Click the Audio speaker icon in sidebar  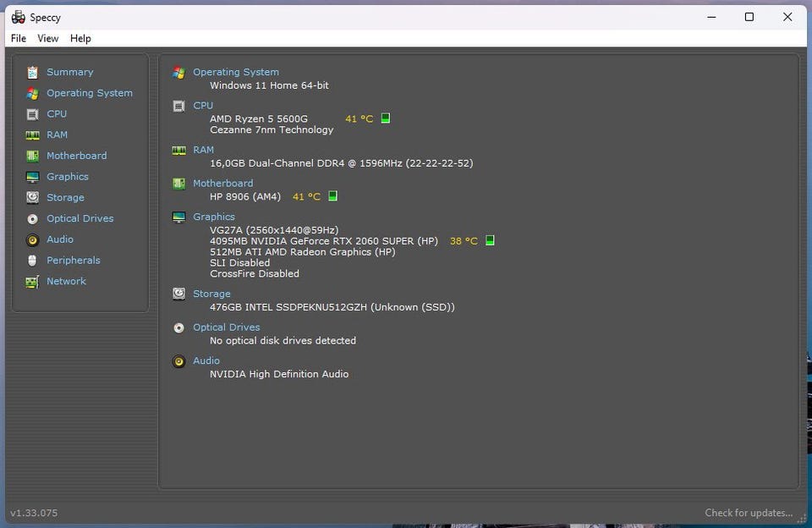[32, 240]
